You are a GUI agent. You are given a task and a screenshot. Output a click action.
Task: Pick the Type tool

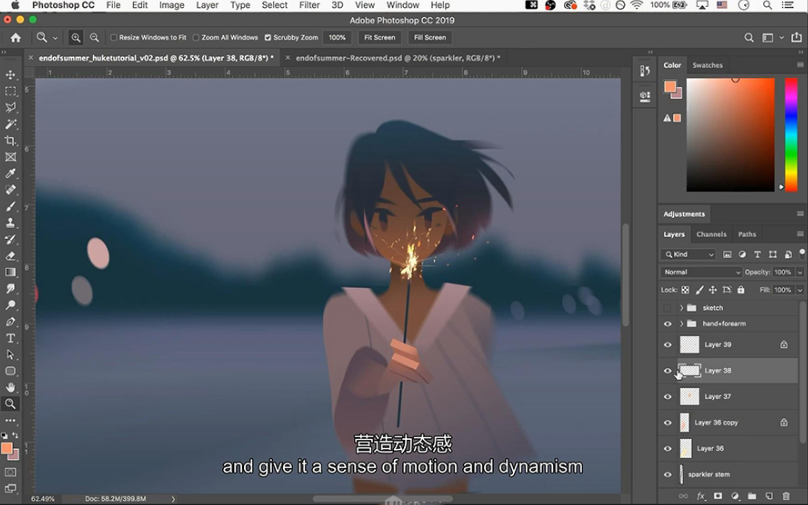tap(11, 338)
